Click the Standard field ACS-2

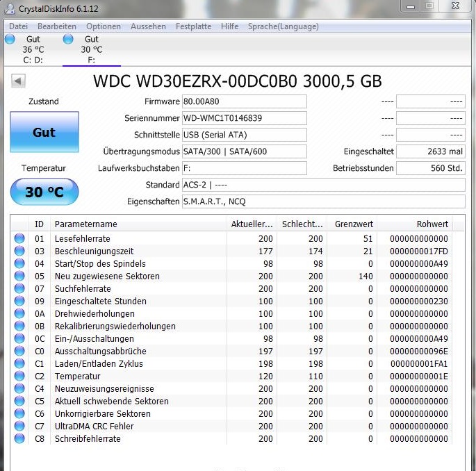324,185
